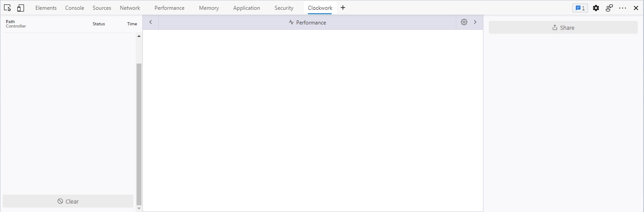Click the scrollbar up arrow
The width and height of the screenshot is (644, 212).
(139, 36)
